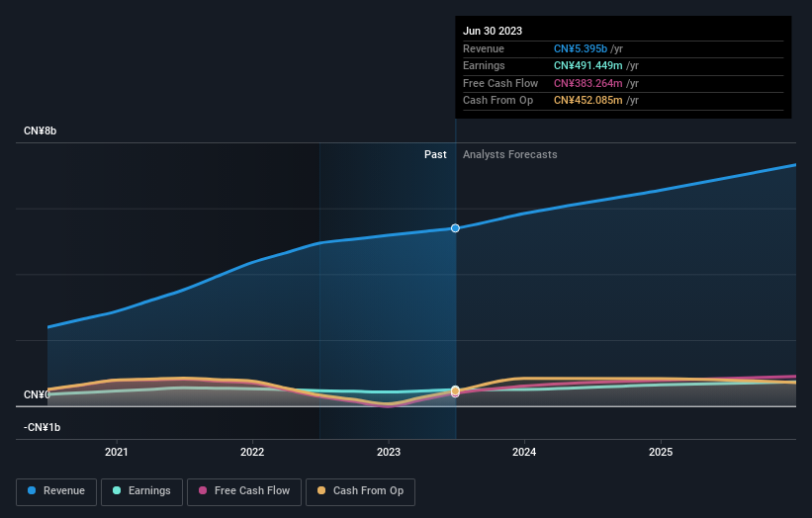Click the -CN¥1b y-axis label
The width and height of the screenshot is (812, 518).
[42, 427]
